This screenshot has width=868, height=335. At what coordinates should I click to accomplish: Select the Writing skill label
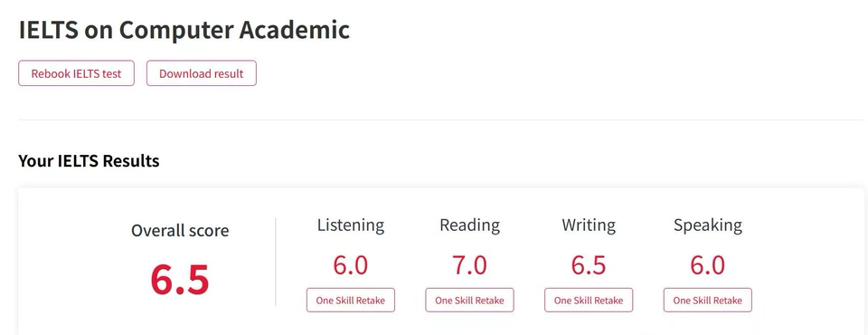[589, 225]
